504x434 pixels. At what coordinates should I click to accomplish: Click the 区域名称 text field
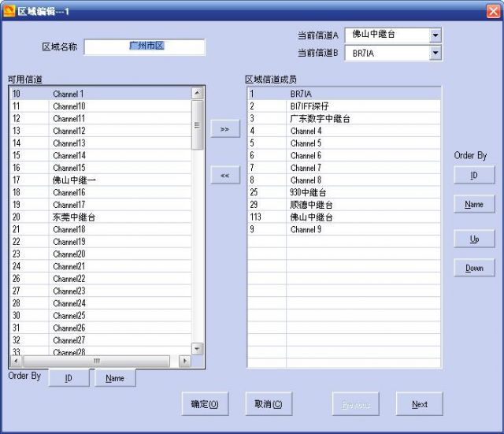click(x=144, y=47)
